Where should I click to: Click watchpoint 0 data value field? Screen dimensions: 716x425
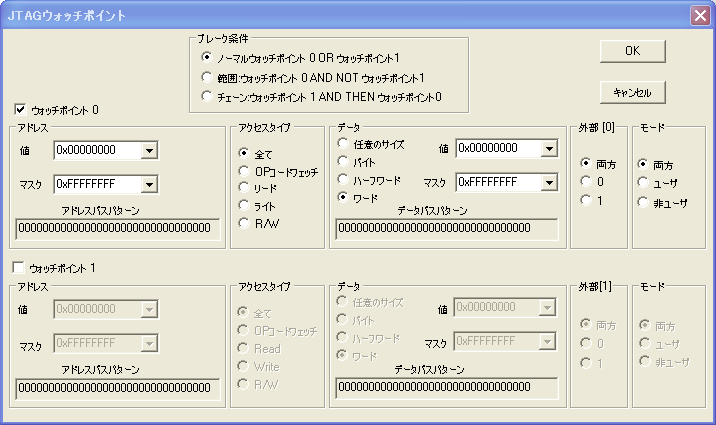pyautogui.click(x=499, y=149)
